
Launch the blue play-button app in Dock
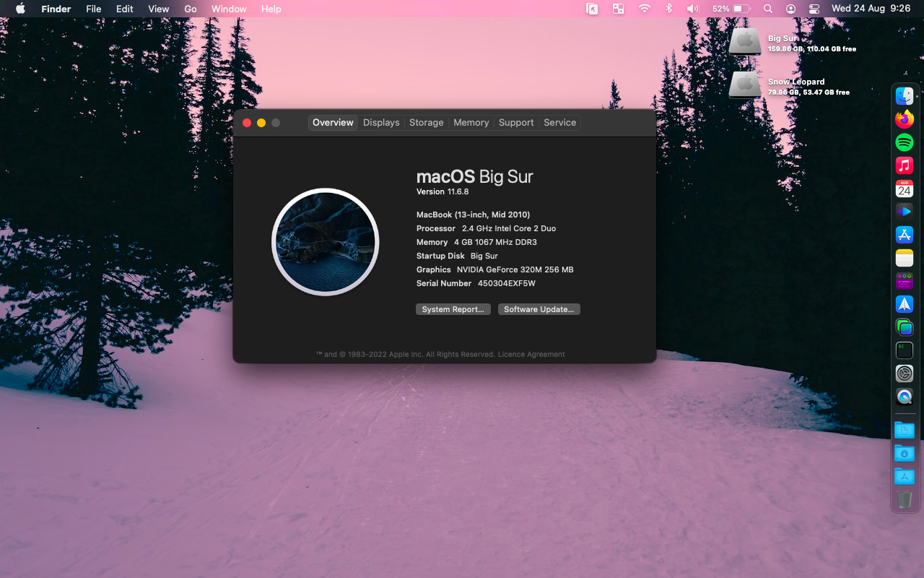pos(905,212)
